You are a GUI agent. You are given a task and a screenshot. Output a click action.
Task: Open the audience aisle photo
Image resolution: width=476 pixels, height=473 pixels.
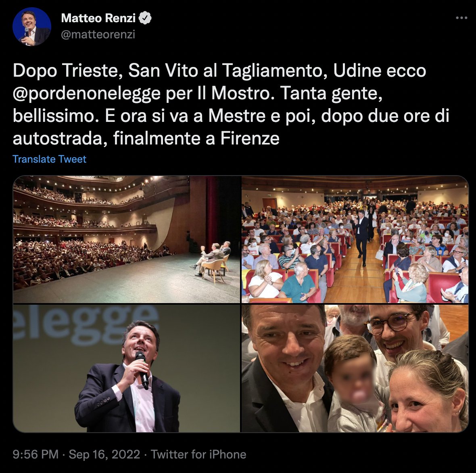[x=355, y=239]
